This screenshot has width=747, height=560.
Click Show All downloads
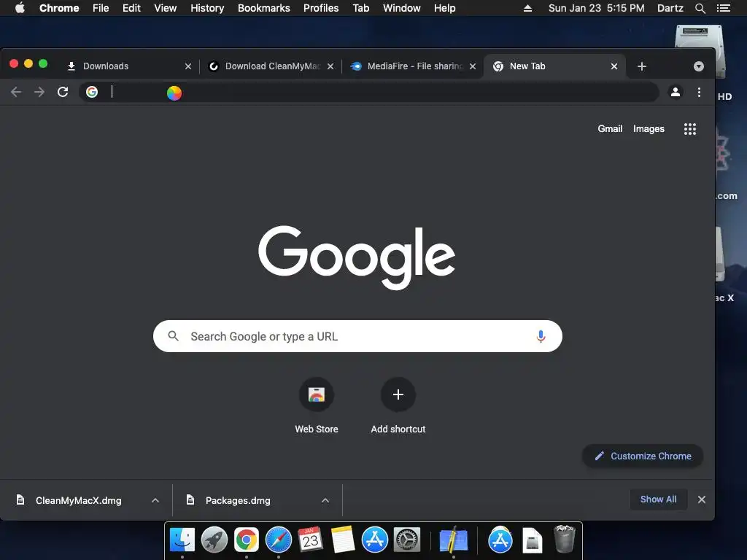pos(659,499)
